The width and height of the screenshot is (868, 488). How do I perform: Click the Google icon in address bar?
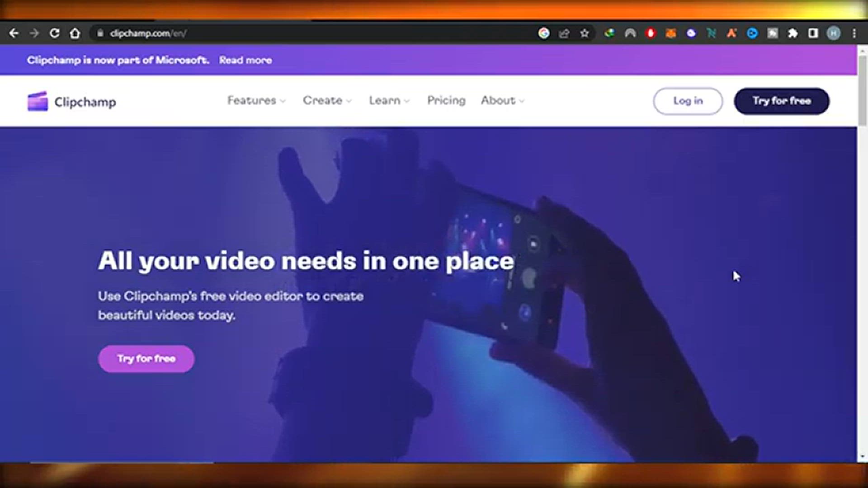coord(544,33)
